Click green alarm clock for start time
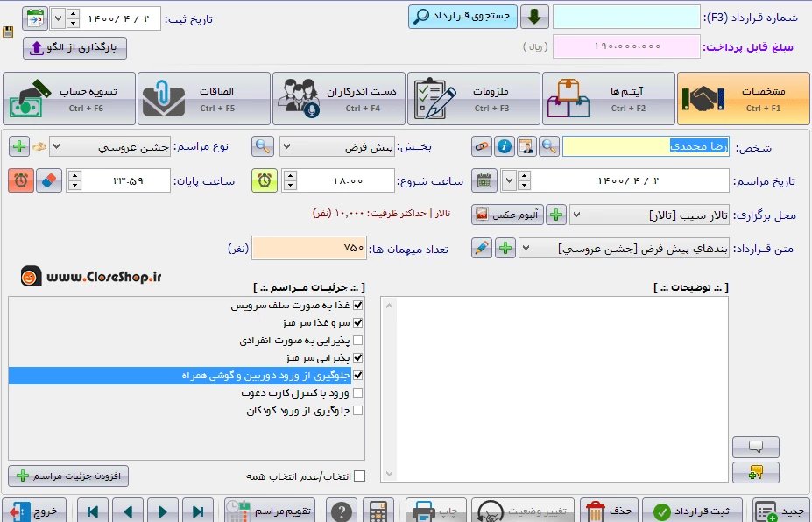The height and width of the screenshot is (522, 812). point(265,180)
